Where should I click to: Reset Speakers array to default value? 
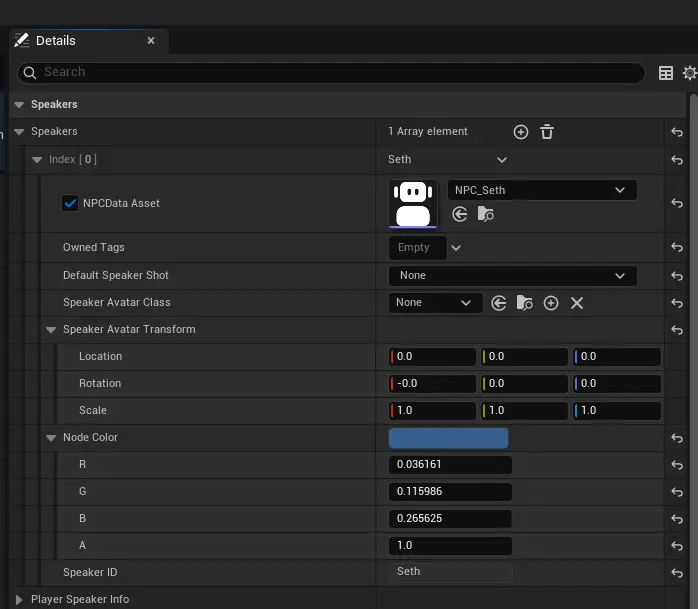(677, 132)
